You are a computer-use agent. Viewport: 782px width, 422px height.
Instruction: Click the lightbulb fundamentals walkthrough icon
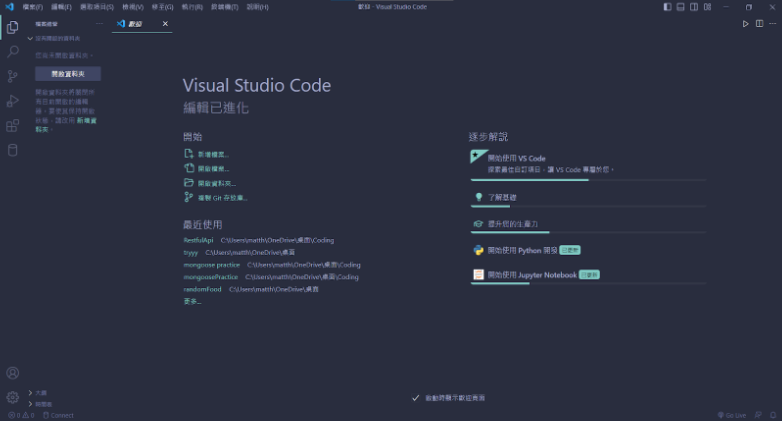pyautogui.click(x=479, y=198)
